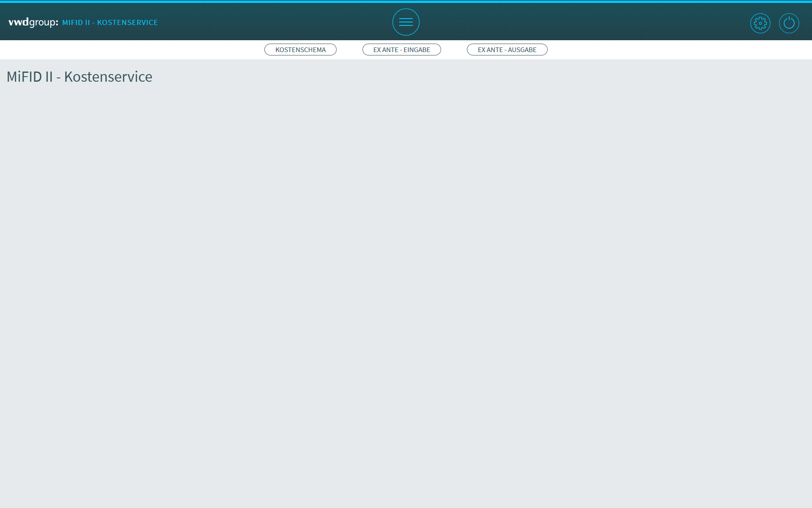
Task: Navigate to Ex Ante input page
Action: (x=401, y=50)
